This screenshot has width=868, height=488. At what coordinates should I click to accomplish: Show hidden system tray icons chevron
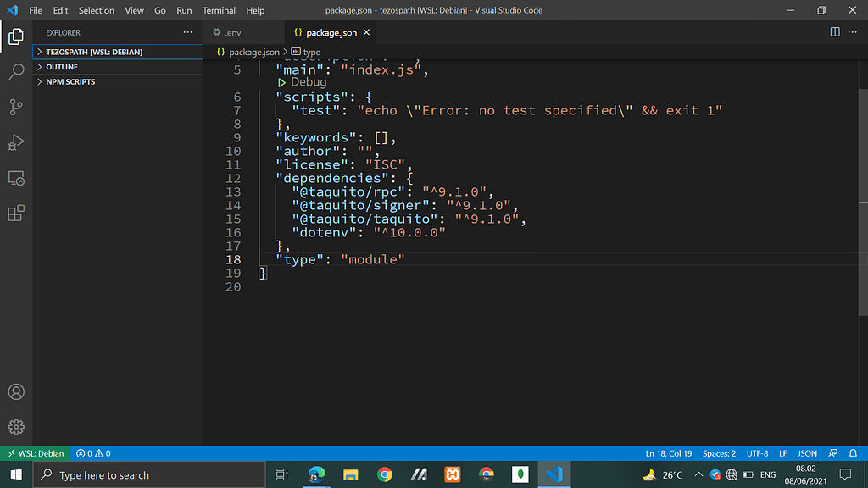698,474
